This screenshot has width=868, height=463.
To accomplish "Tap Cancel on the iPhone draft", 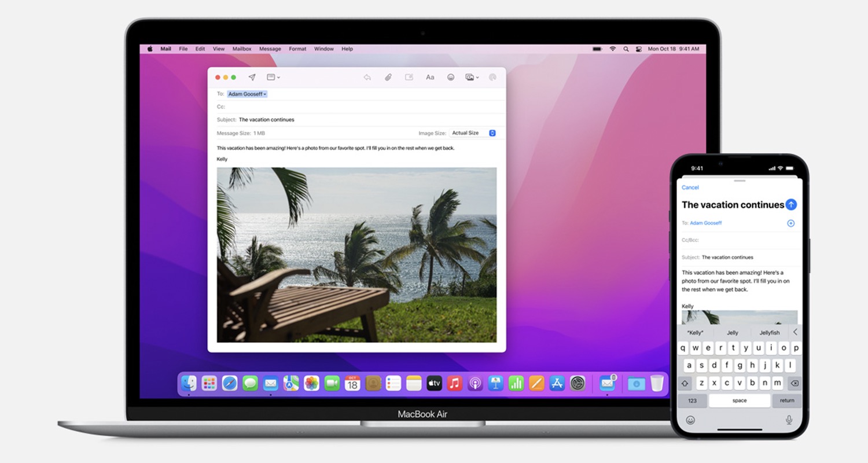I will tap(690, 188).
